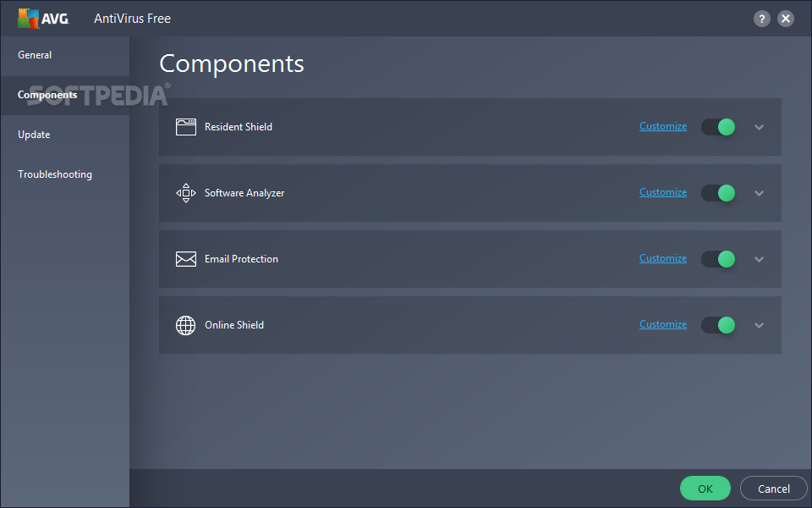Click the Components page heading
The image size is (812, 508).
[x=232, y=64]
